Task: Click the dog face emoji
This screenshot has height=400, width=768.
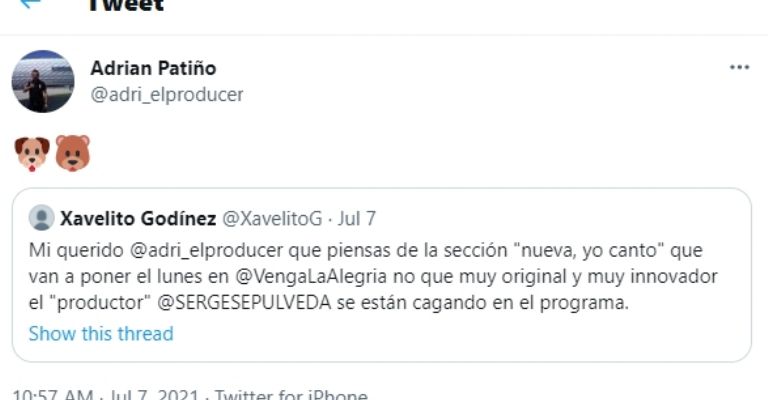Action: click(32, 154)
